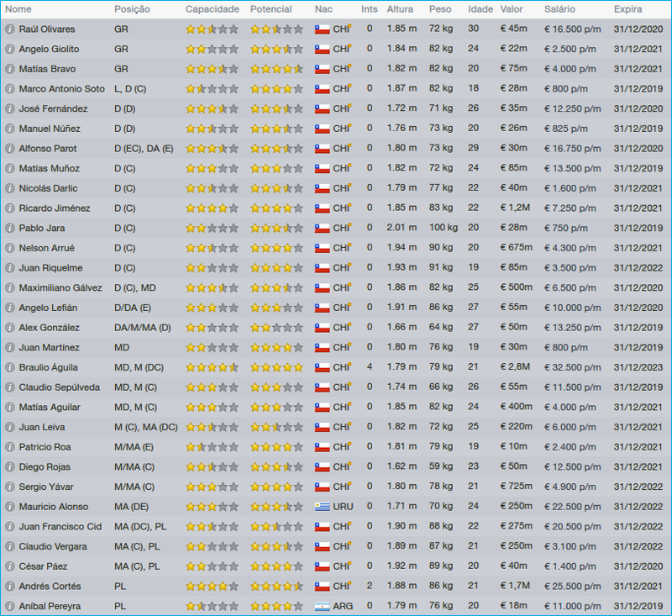Click Claudio Sepúlveda's capacity star rating

point(212,387)
